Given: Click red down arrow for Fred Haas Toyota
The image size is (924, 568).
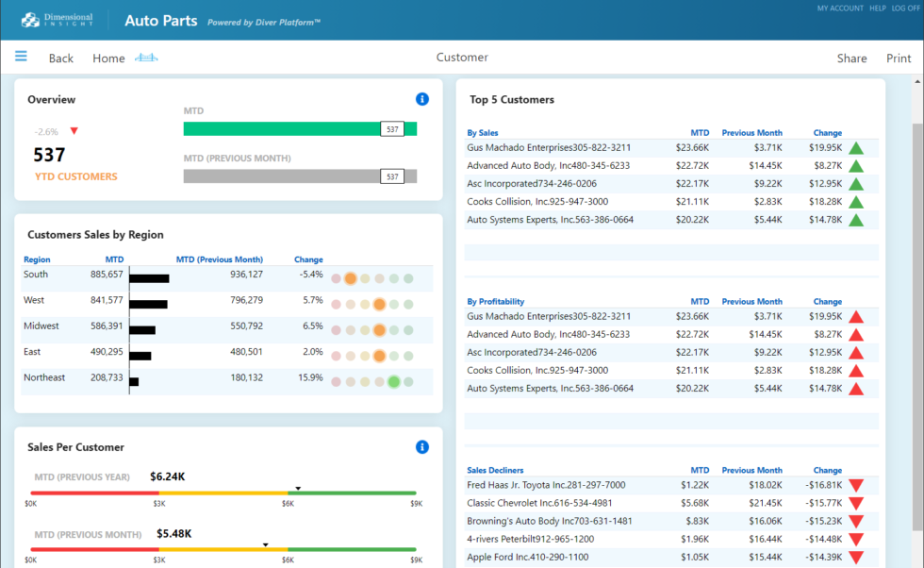Looking at the screenshot, I should click(x=856, y=486).
